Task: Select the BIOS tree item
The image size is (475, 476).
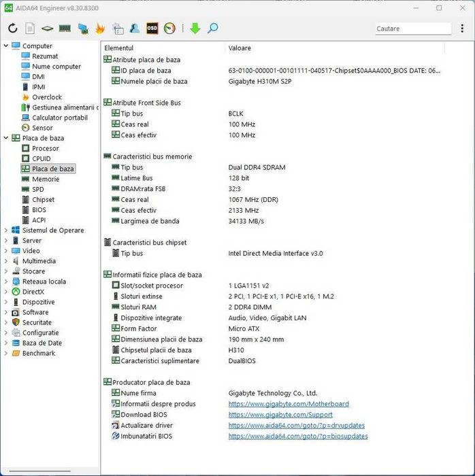Action: (39, 209)
